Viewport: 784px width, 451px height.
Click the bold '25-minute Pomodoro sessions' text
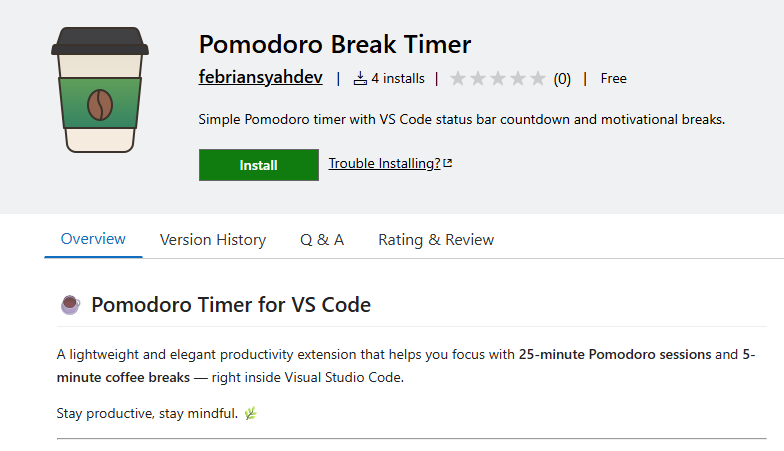tap(615, 354)
